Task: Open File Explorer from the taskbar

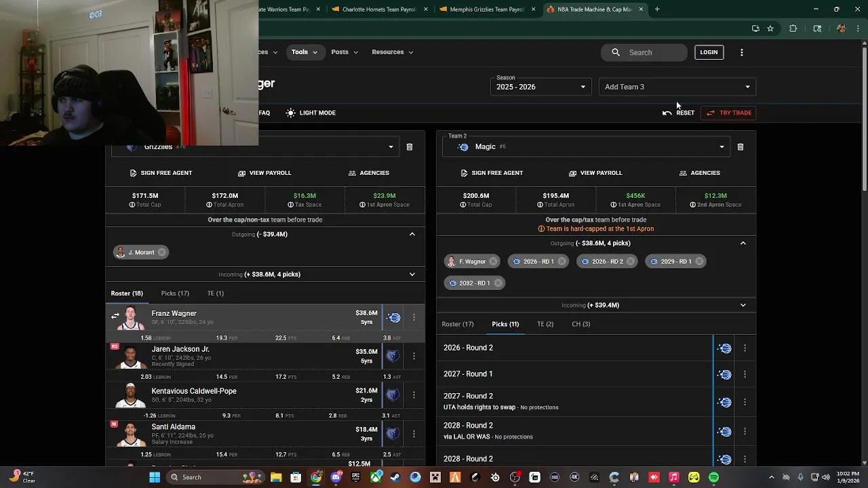Action: pos(276,477)
